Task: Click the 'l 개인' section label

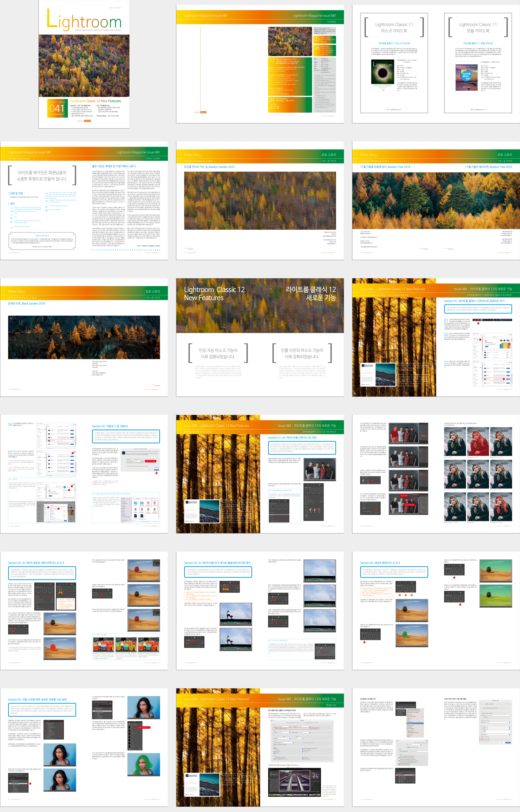Action: (11, 204)
